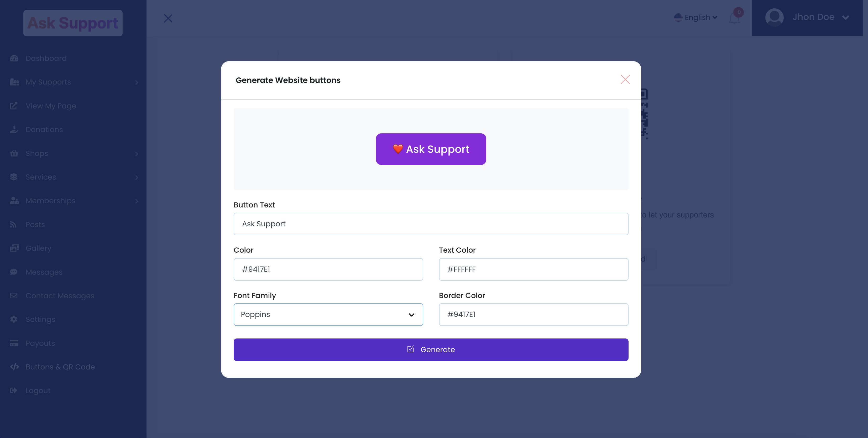Image resolution: width=868 pixels, height=438 pixels.
Task: Expand the My Supports submenu
Action: point(137,82)
